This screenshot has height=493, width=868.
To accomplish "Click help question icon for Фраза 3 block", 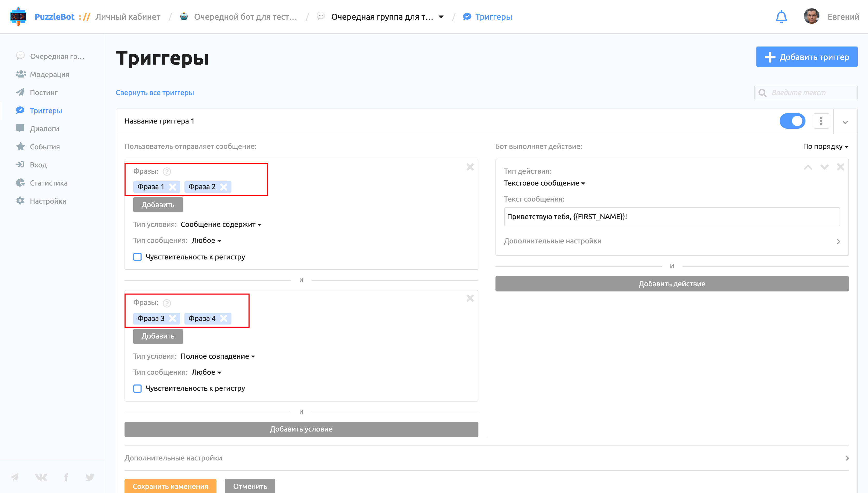I will (x=167, y=303).
